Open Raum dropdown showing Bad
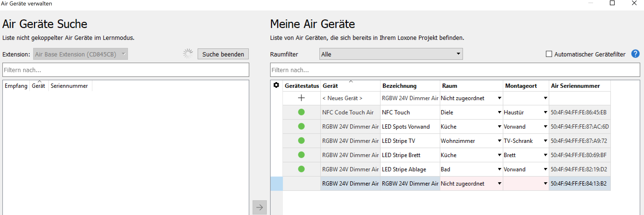Image resolution: width=644 pixels, height=215 pixels. coord(499,169)
